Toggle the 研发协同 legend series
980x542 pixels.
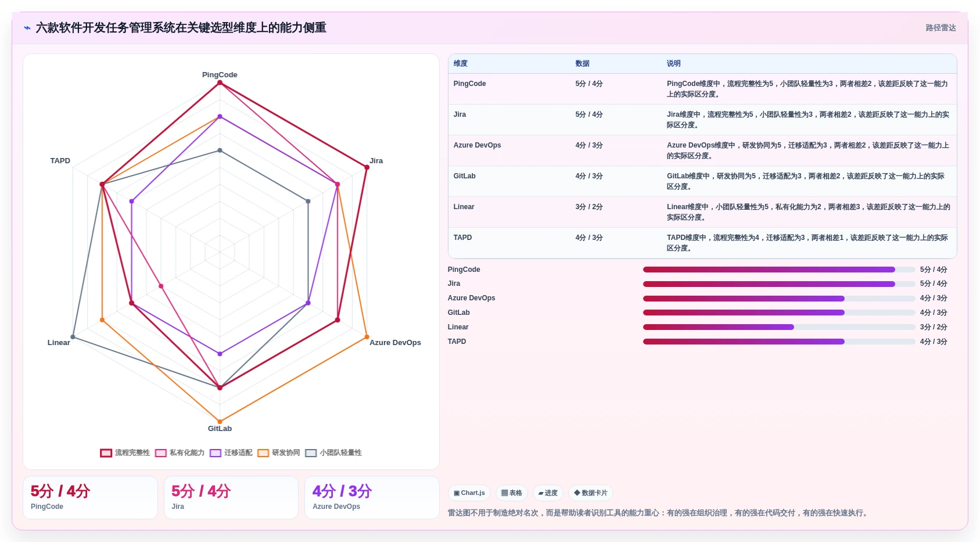(x=279, y=453)
